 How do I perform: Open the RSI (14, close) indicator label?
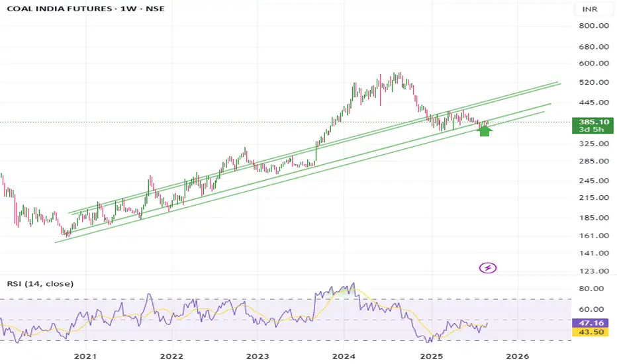40,283
